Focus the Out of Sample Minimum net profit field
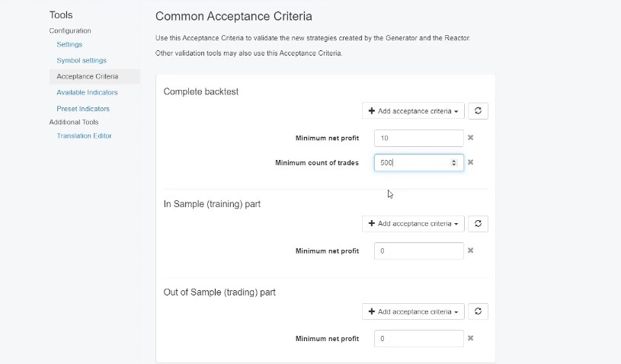 point(418,338)
